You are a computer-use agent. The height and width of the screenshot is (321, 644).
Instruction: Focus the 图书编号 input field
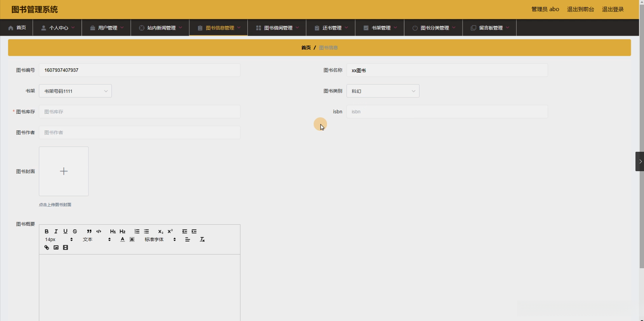[139, 70]
